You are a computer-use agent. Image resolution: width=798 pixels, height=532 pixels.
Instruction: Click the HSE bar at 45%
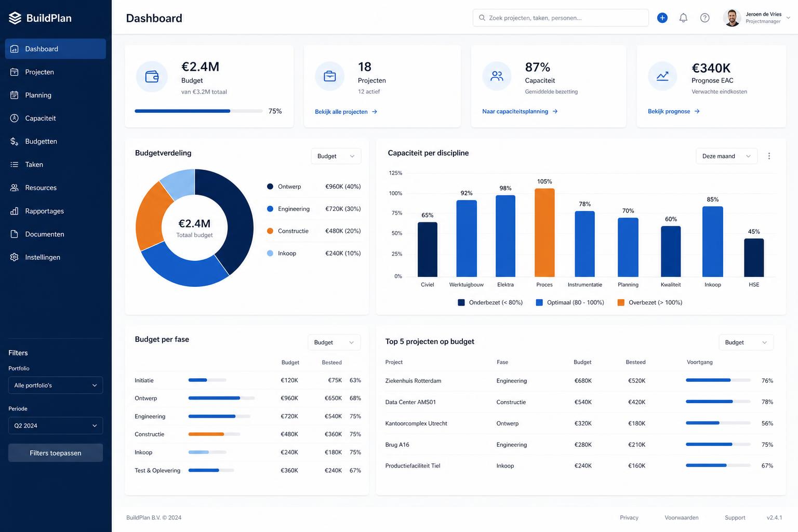pos(754,258)
